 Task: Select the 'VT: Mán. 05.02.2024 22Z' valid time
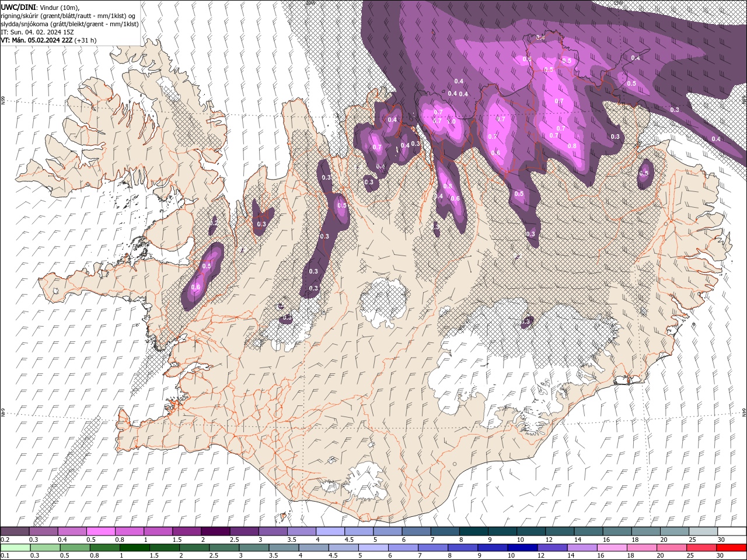tap(36, 40)
